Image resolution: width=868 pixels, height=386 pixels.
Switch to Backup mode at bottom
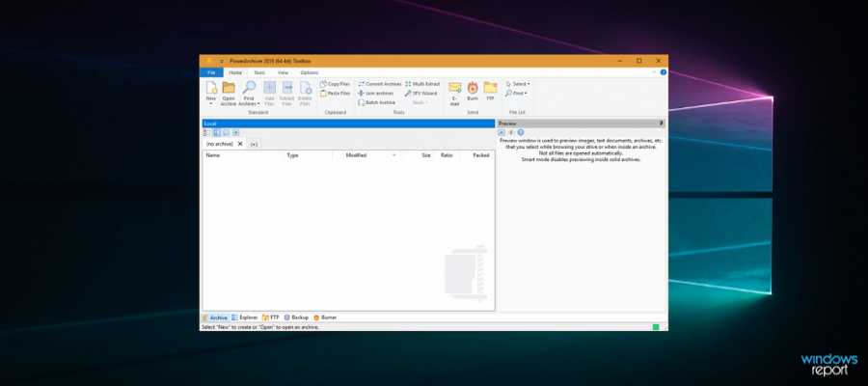pyautogui.click(x=296, y=317)
